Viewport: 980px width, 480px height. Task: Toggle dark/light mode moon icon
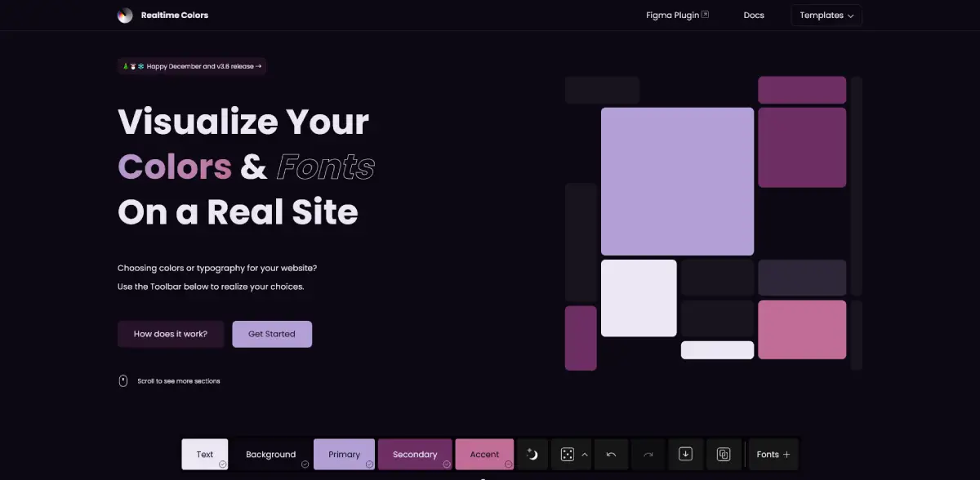(x=532, y=455)
